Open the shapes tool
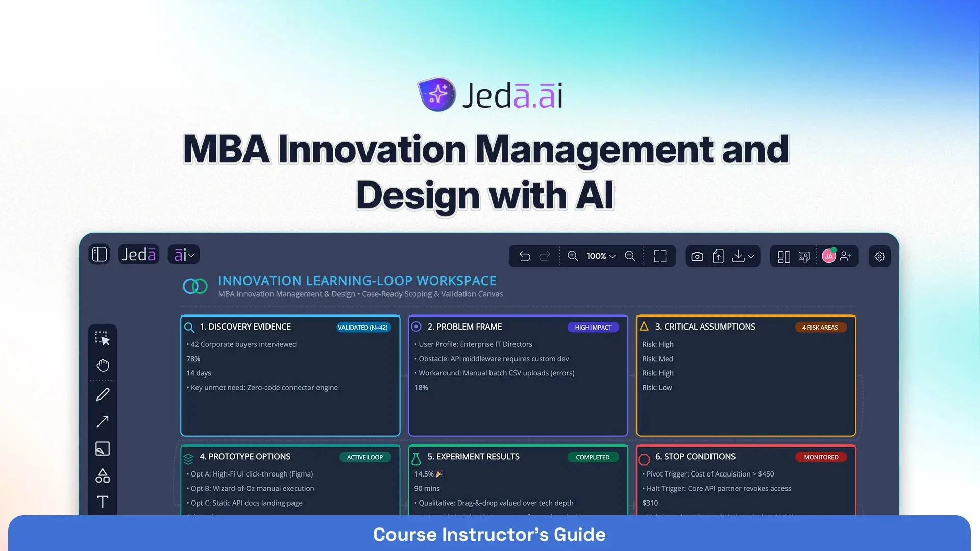Image resolution: width=980 pixels, height=551 pixels. pos(103,475)
